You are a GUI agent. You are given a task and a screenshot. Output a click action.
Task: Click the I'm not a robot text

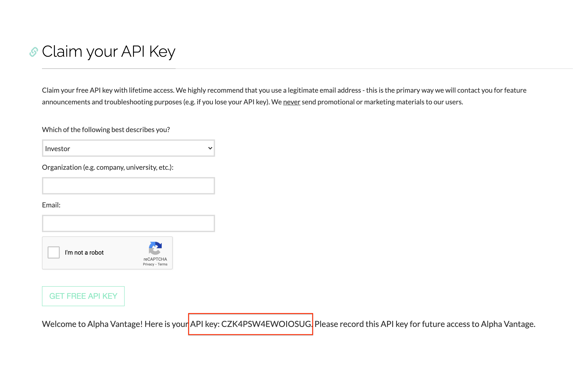click(x=84, y=252)
